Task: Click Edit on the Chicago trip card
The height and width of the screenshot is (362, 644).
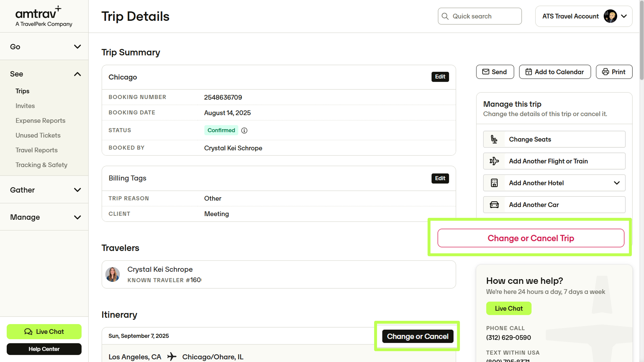Action: click(440, 77)
